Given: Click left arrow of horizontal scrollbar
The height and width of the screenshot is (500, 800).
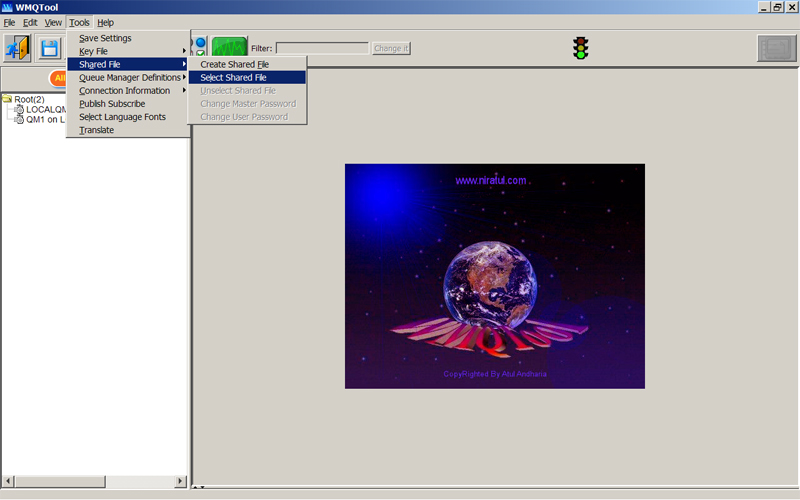Looking at the screenshot, I should tap(8, 481).
